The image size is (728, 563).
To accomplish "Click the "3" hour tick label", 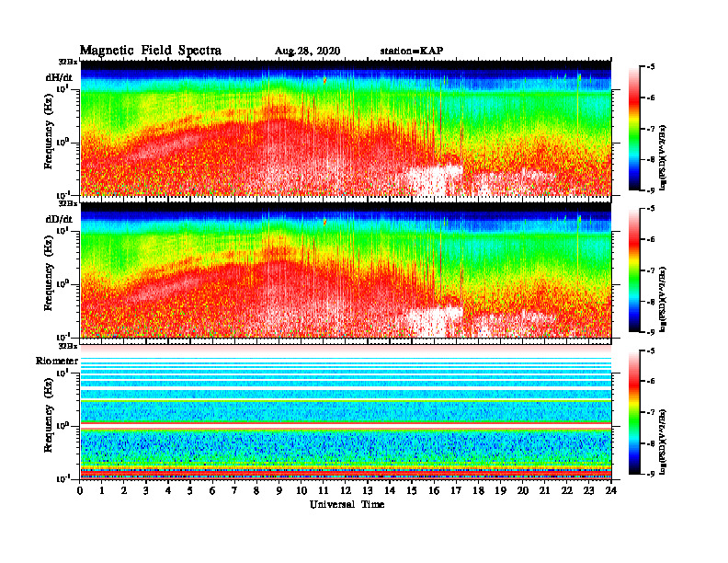I will pos(146,490).
